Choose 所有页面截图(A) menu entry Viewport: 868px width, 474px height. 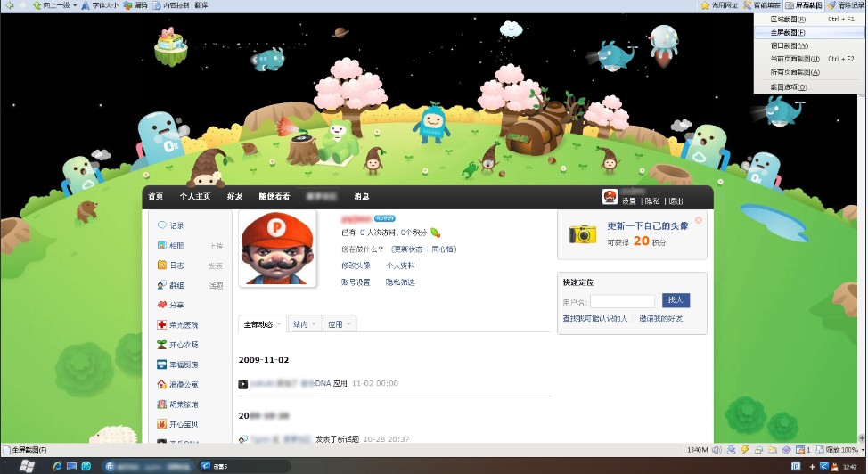[809, 72]
